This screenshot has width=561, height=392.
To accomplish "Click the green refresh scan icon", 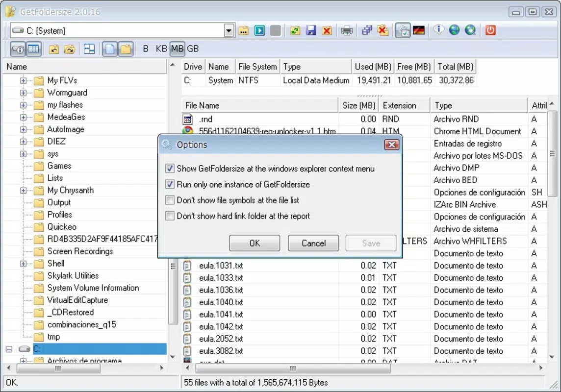I will [295, 31].
